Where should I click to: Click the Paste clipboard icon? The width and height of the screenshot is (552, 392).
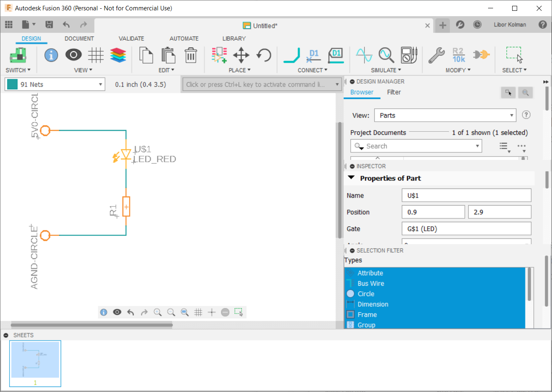coord(168,55)
